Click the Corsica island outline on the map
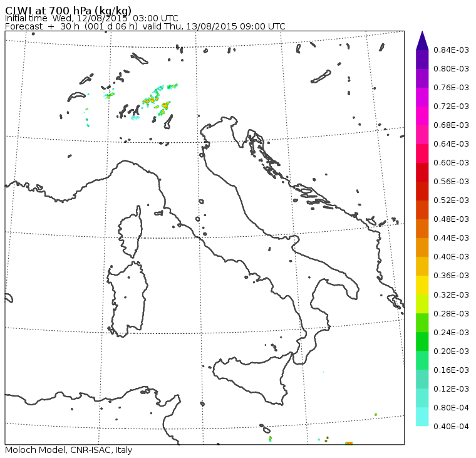The width and height of the screenshot is (476, 458). [x=130, y=232]
